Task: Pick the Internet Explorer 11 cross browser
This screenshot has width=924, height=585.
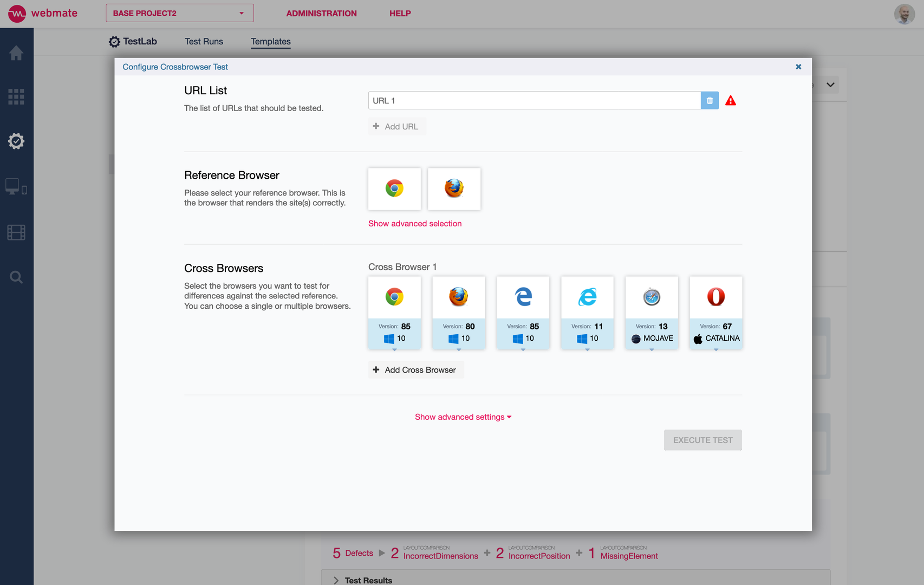Action: pos(587,313)
